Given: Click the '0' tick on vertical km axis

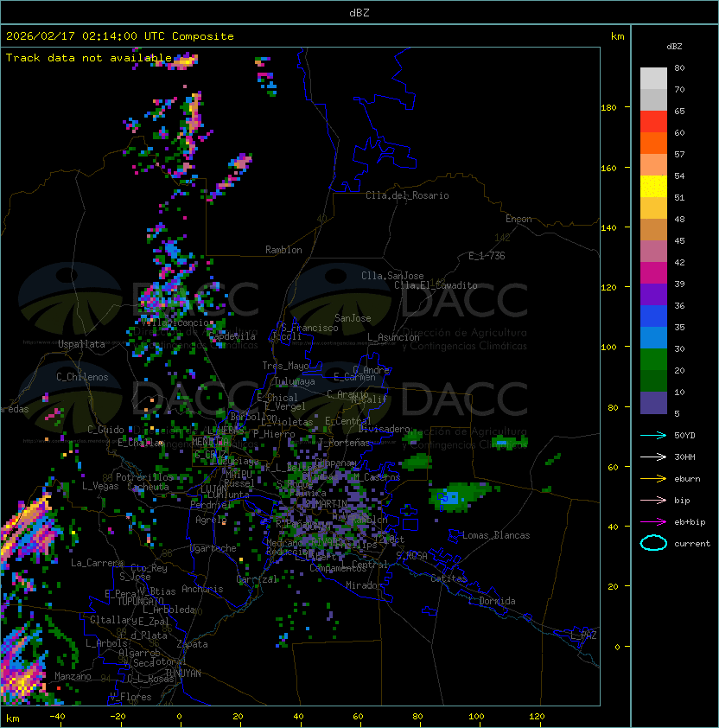Looking at the screenshot, I should pos(617,648).
